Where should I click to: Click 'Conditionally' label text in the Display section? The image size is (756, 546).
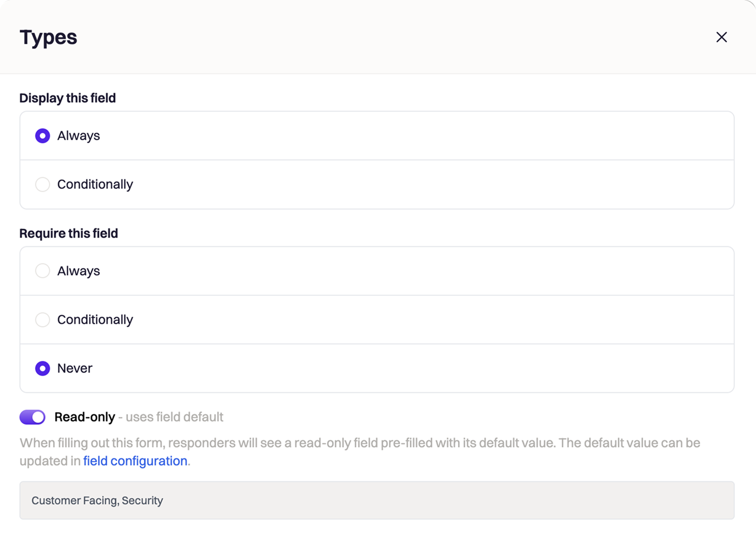(x=95, y=184)
